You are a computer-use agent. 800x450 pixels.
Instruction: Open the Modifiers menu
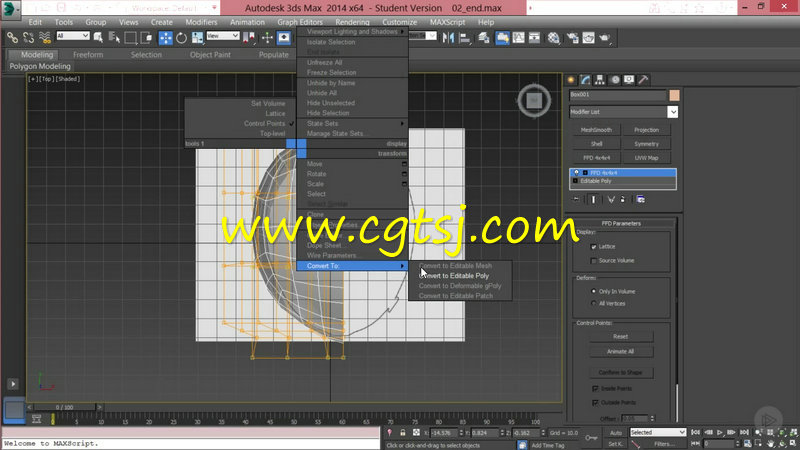[201, 22]
